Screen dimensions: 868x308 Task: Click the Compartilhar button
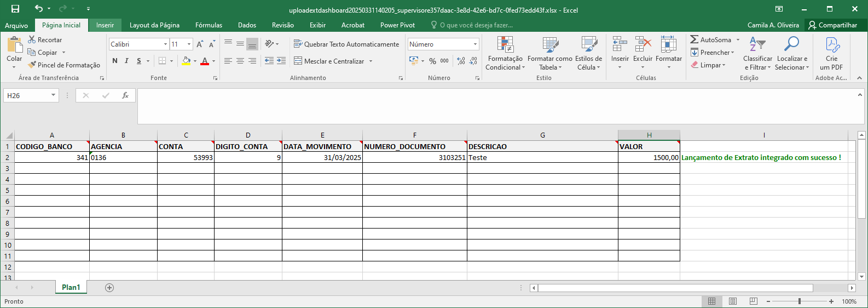pyautogui.click(x=833, y=25)
